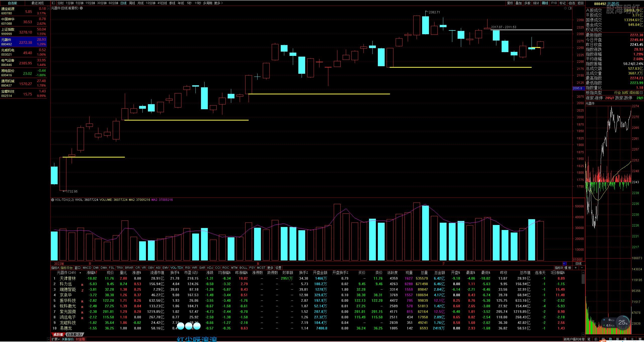Select 宝馨科技 002514 in watchlist
The height and width of the screenshot is (342, 644).
pos(23,94)
